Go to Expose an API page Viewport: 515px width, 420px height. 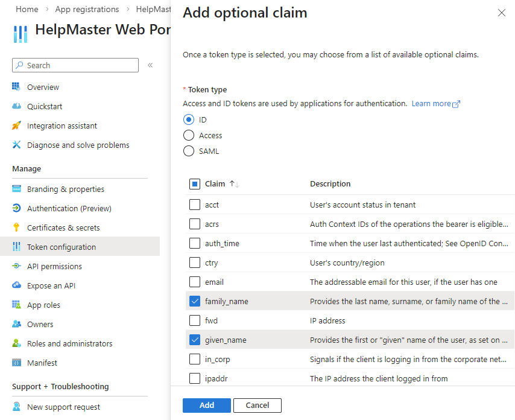pyautogui.click(x=51, y=285)
